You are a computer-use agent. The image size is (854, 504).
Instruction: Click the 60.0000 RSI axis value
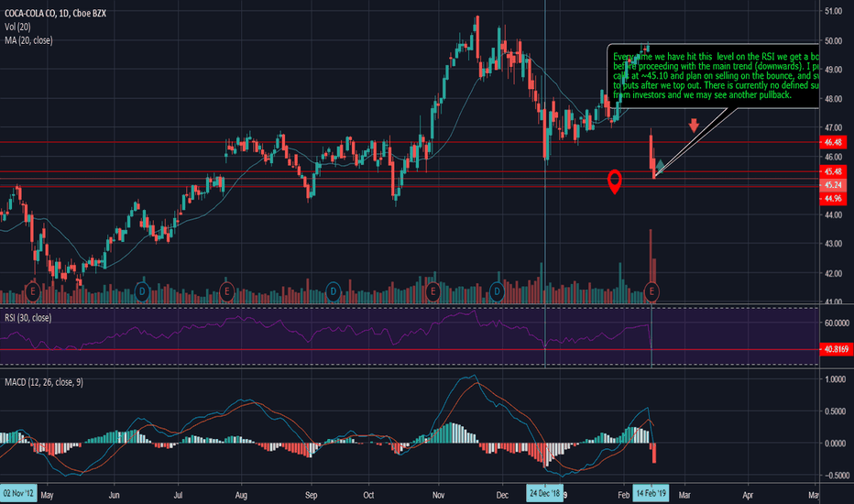coord(837,323)
